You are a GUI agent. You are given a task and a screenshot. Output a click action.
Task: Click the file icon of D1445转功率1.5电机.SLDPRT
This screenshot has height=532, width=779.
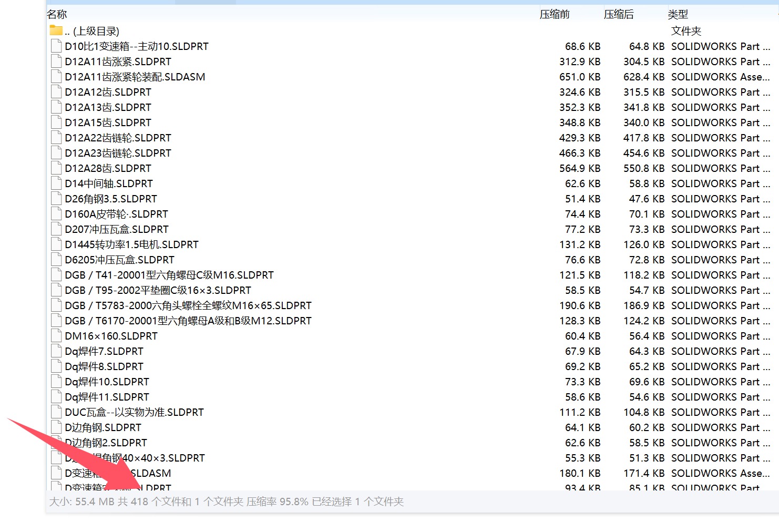(56, 244)
